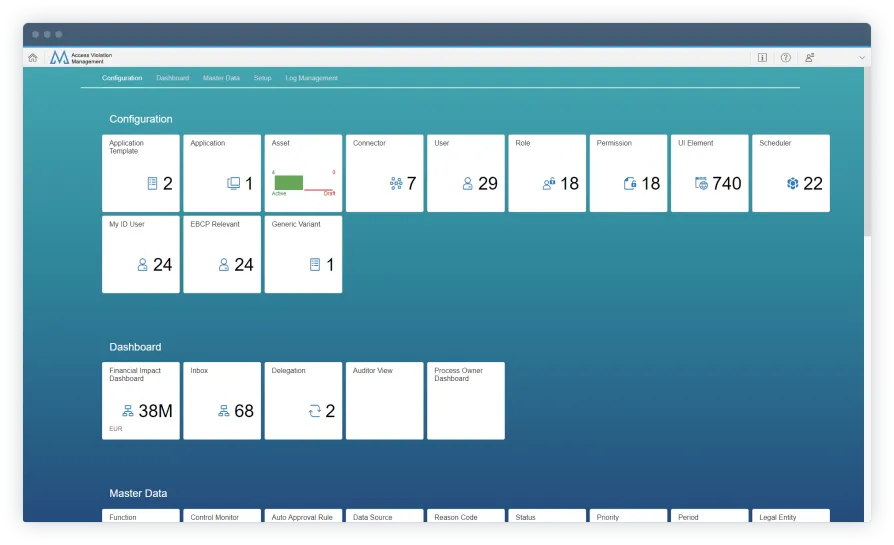The width and height of the screenshot is (894, 545).
Task: Open the help question mark icon
Action: (786, 58)
